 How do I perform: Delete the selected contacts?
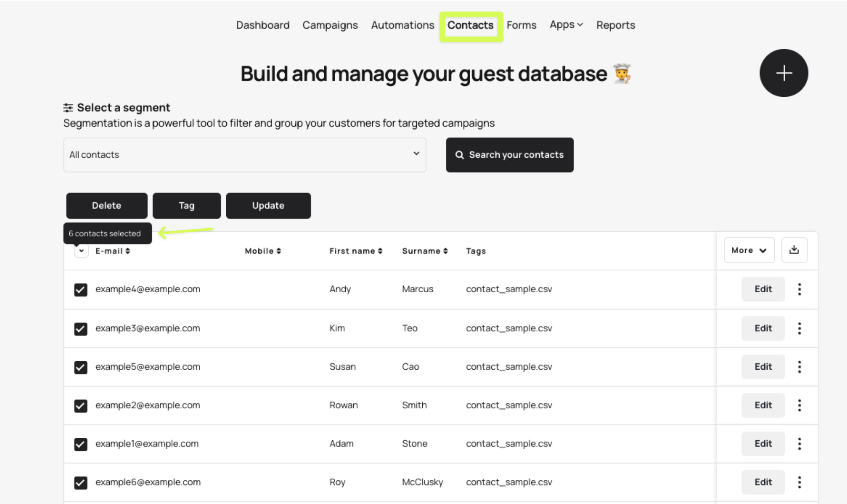107,206
